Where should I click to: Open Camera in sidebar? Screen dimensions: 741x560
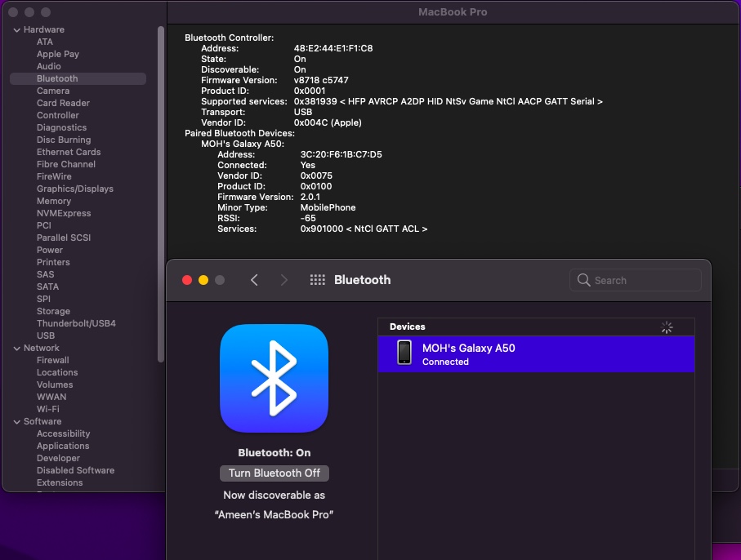53,91
